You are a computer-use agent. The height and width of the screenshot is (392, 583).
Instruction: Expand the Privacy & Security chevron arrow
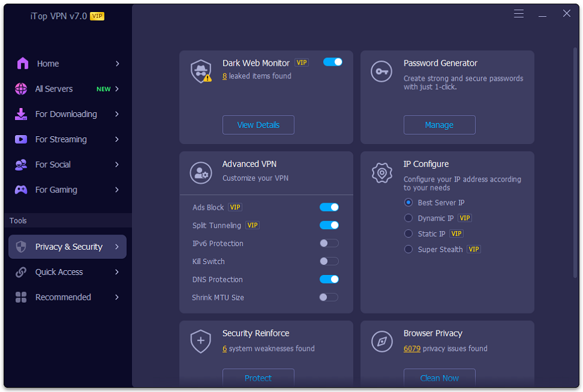pos(117,247)
